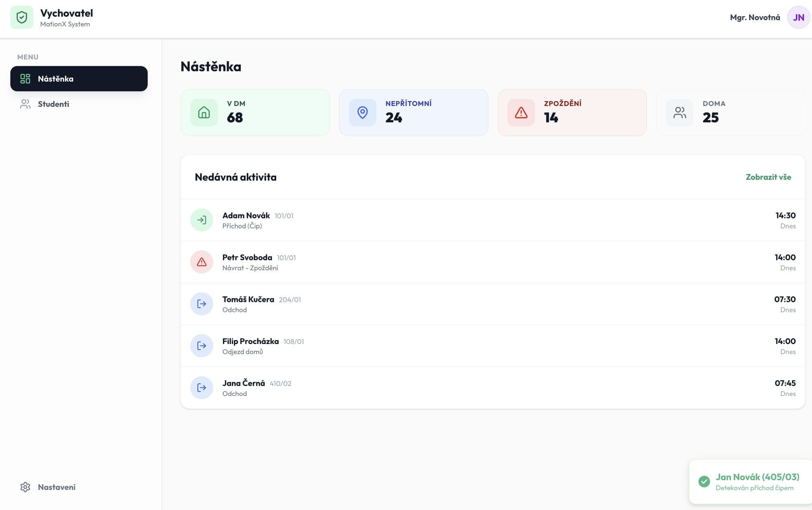The image size is (812, 510).
Task: Open Nastavení at the sidebar bottom
Action: pos(79,487)
